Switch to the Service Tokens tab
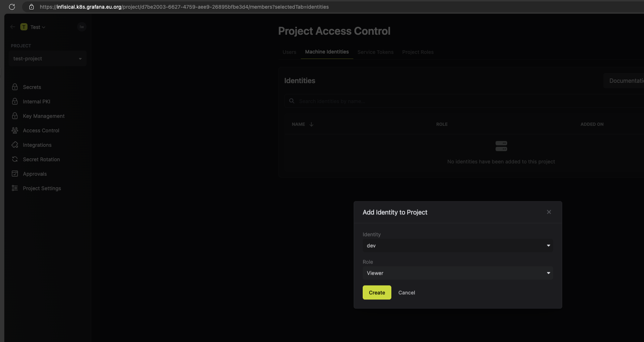This screenshot has height=342, width=644. tap(375, 52)
